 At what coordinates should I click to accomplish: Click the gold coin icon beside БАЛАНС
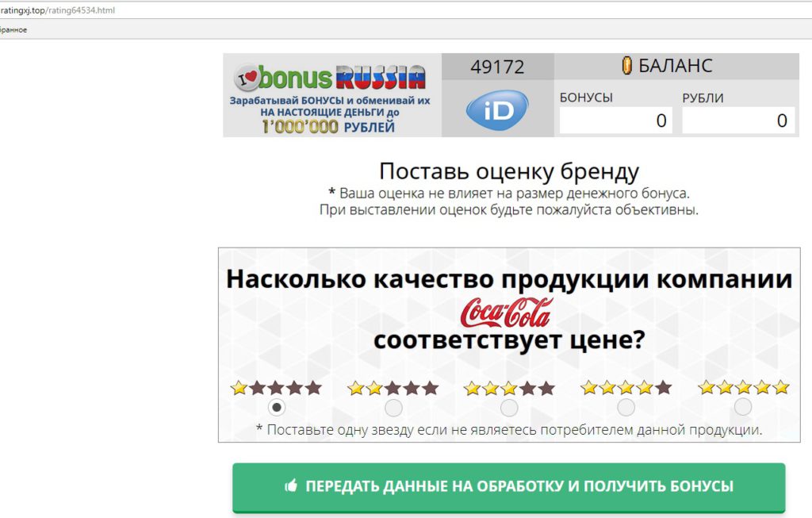pyautogui.click(x=626, y=66)
